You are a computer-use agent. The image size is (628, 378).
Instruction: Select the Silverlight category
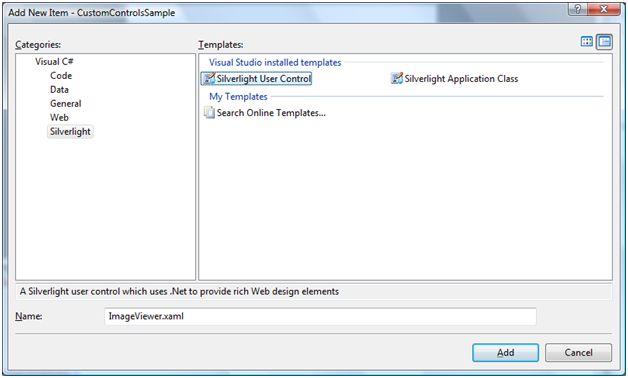coord(70,132)
